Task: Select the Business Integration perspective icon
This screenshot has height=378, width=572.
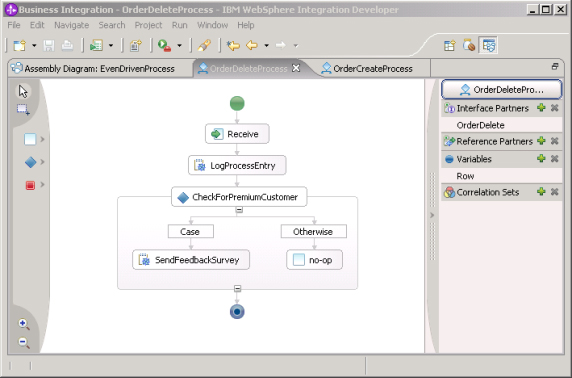Action: [488, 46]
